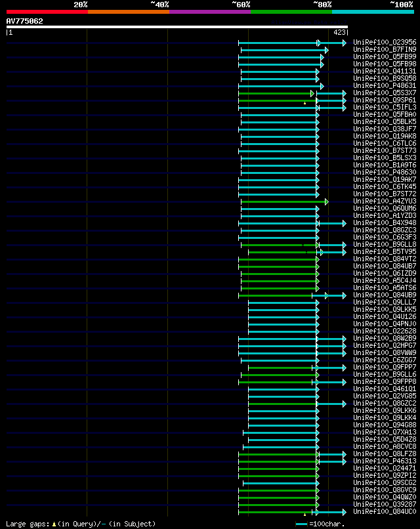This screenshot has width=420, height=529.
Task: Click the cyan =100char. scale bar
Action: pos(301,524)
